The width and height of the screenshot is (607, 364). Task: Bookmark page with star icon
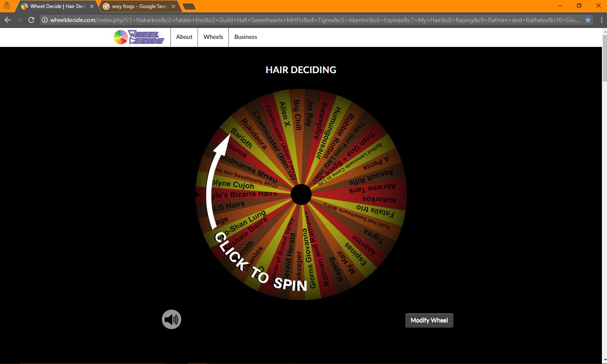click(x=588, y=20)
